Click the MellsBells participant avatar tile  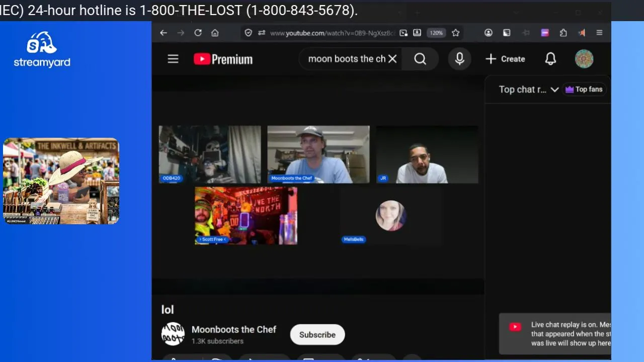pyautogui.click(x=391, y=216)
